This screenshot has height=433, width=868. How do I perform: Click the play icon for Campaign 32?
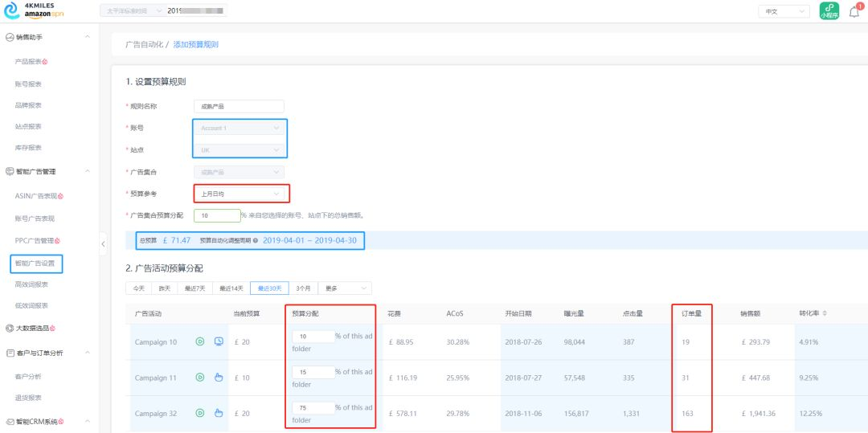tap(200, 413)
